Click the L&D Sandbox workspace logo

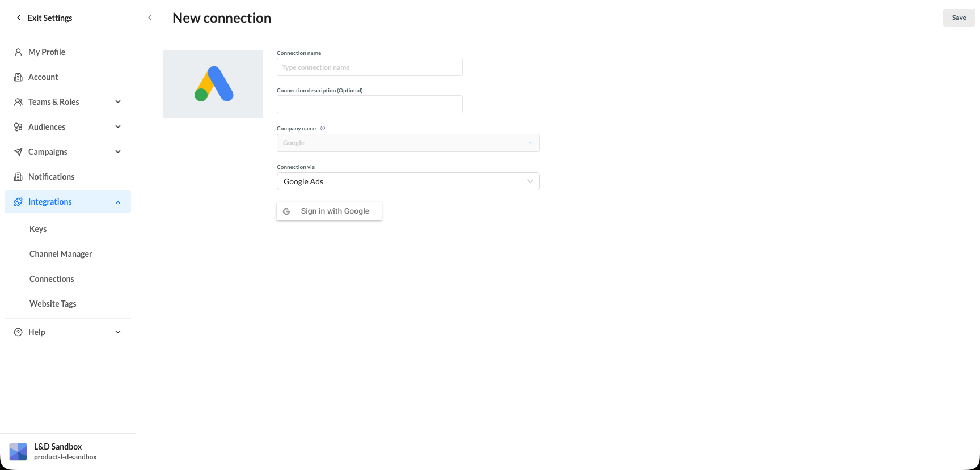18,451
